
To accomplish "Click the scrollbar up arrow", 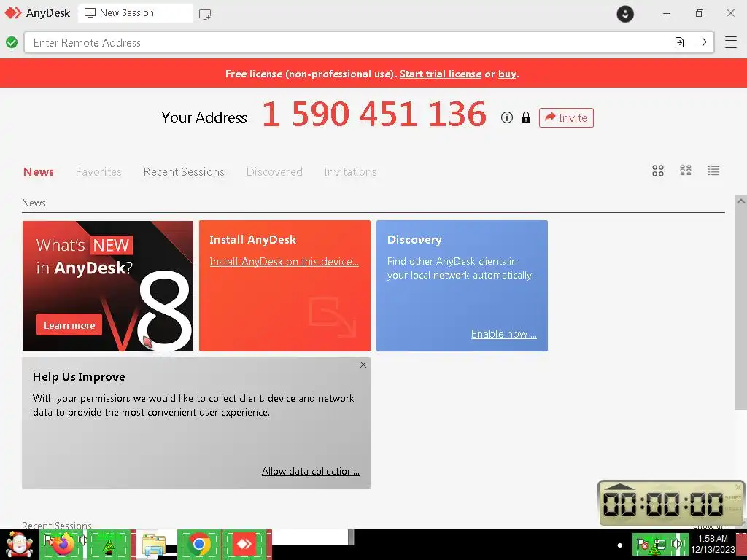I will 741,201.
